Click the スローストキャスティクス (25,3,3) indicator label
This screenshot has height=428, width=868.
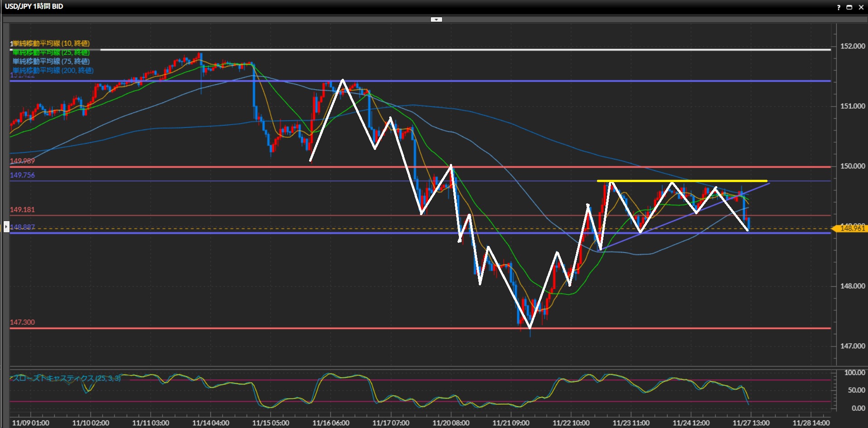click(66, 378)
